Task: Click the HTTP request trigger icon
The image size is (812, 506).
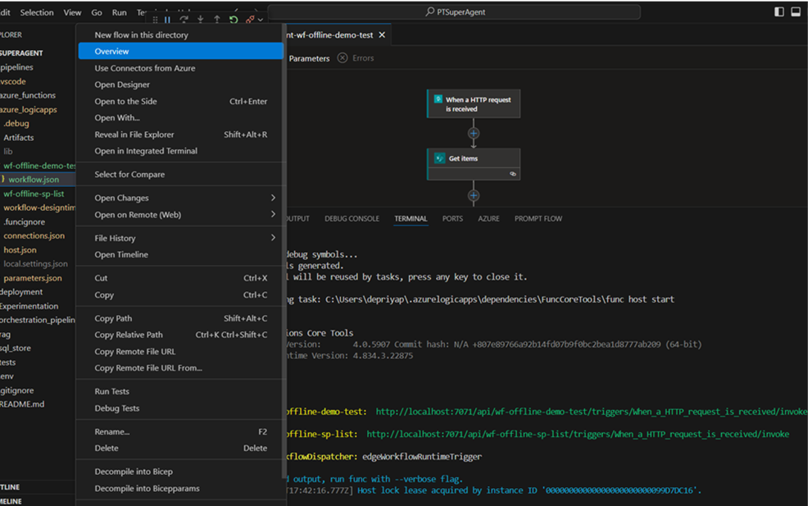Action: pyautogui.click(x=438, y=99)
